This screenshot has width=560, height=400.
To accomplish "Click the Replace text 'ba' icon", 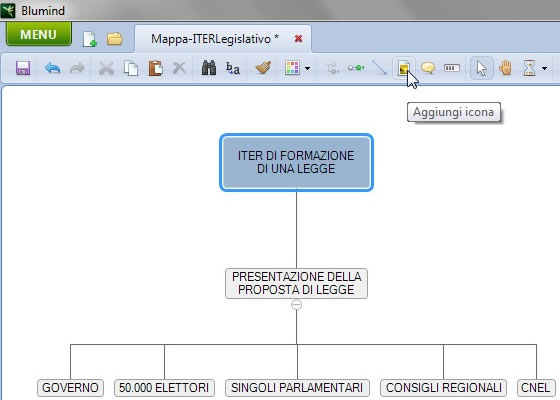I will pyautogui.click(x=233, y=68).
